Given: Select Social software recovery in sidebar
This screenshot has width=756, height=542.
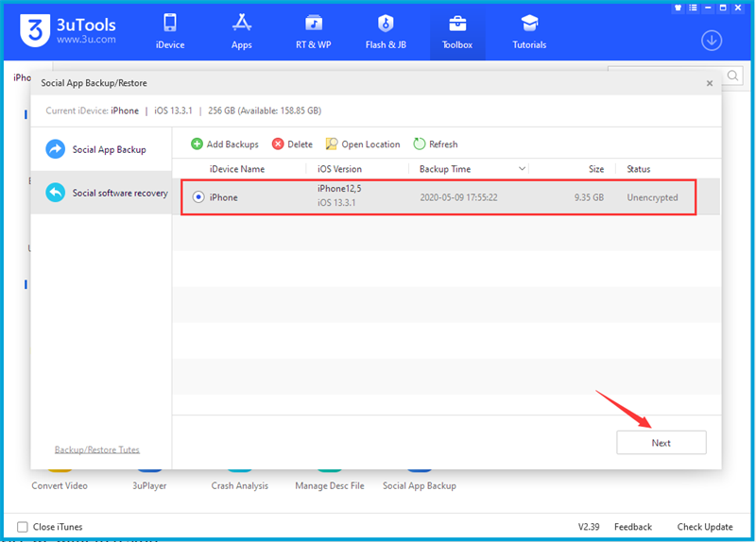Looking at the screenshot, I should point(101,193).
